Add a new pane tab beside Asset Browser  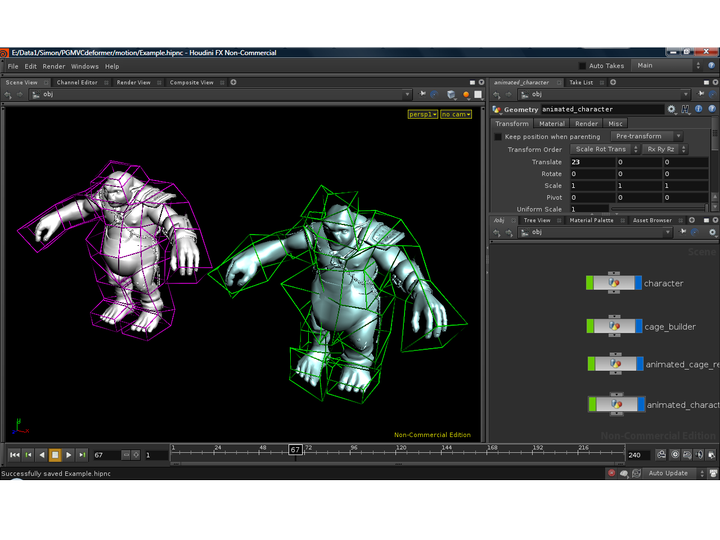click(692, 220)
